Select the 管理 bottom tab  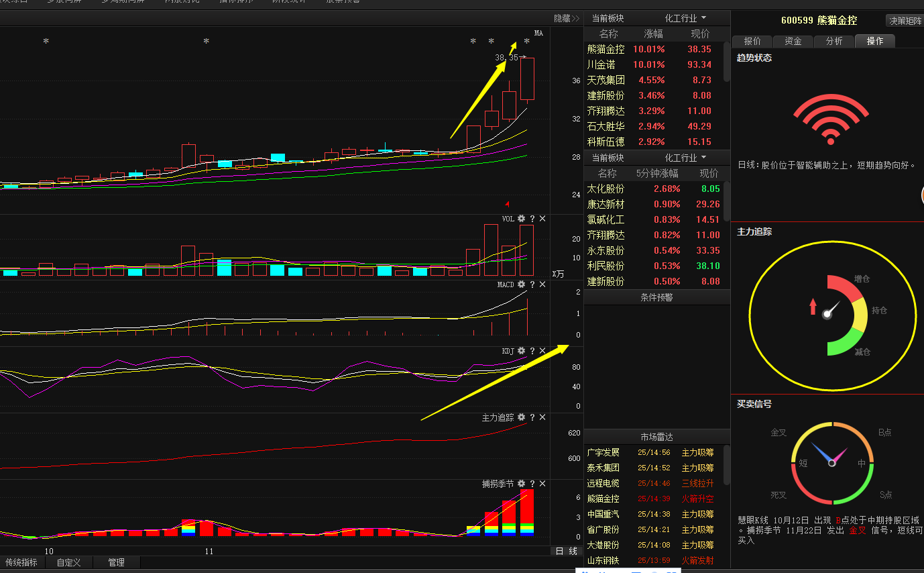click(x=117, y=562)
